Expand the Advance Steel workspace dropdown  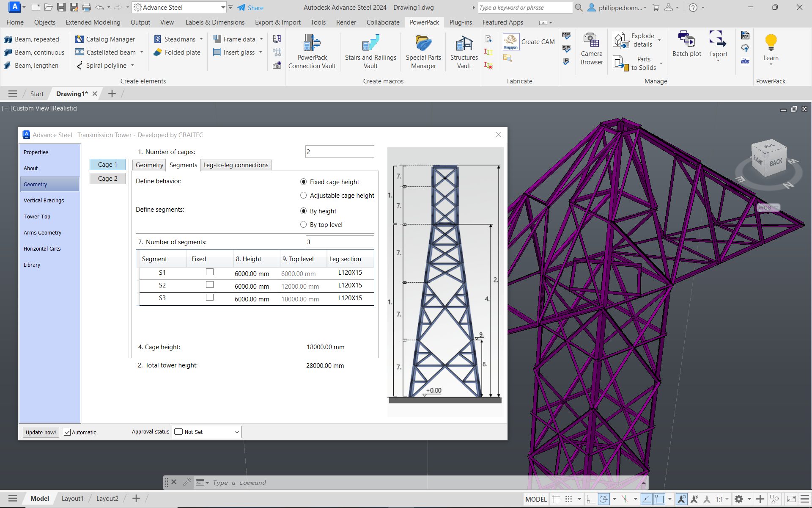pyautogui.click(x=223, y=7)
